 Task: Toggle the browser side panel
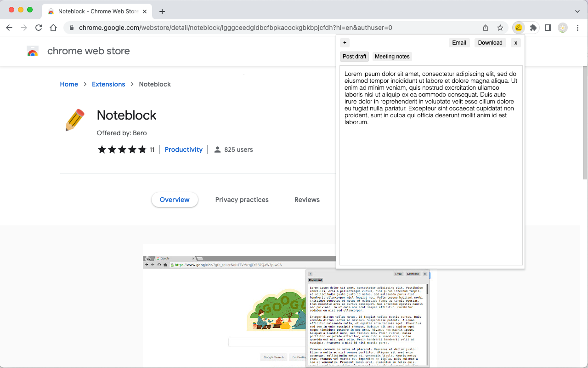(548, 28)
